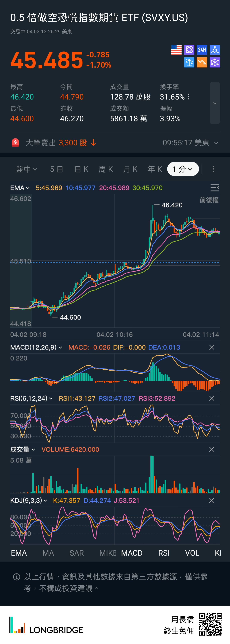The image size is (230, 644).
Task: Close the KDJ indicator panel
Action: click(x=211, y=500)
